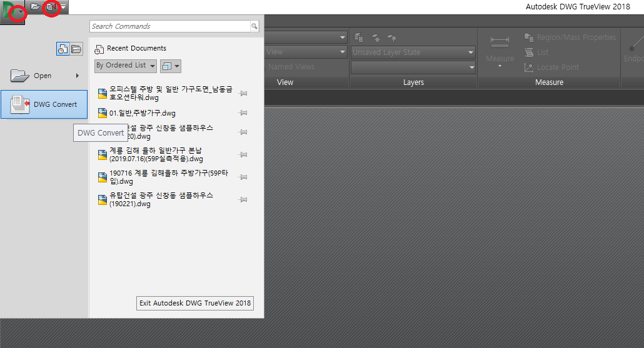Open 유탑건설 광주 신창동 (190221).dwg file
The width and height of the screenshot is (644, 348).
161,199
